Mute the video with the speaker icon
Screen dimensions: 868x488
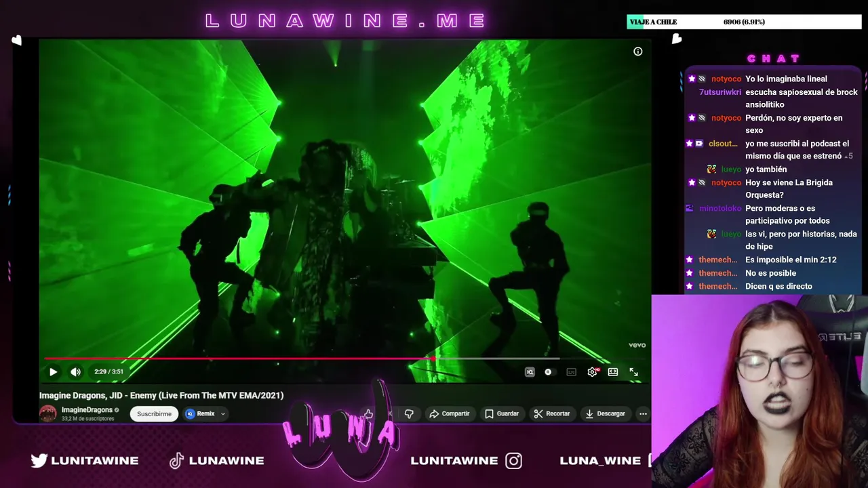coord(75,371)
